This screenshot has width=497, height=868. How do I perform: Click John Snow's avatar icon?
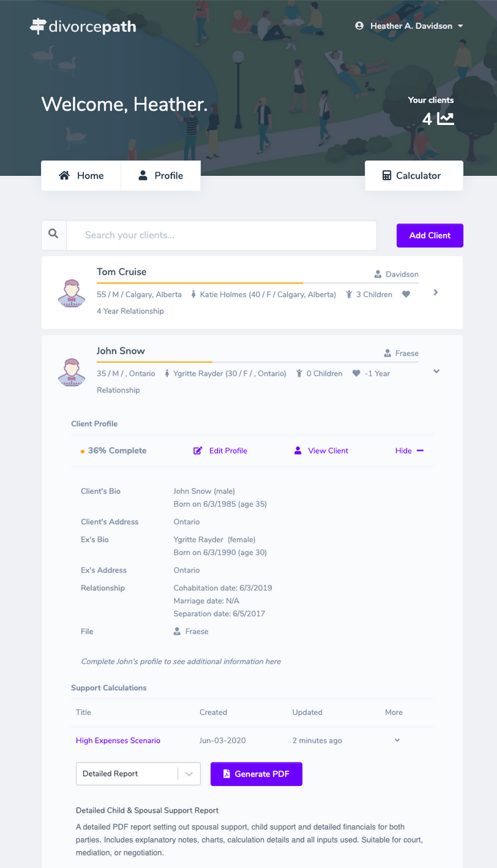click(x=71, y=372)
